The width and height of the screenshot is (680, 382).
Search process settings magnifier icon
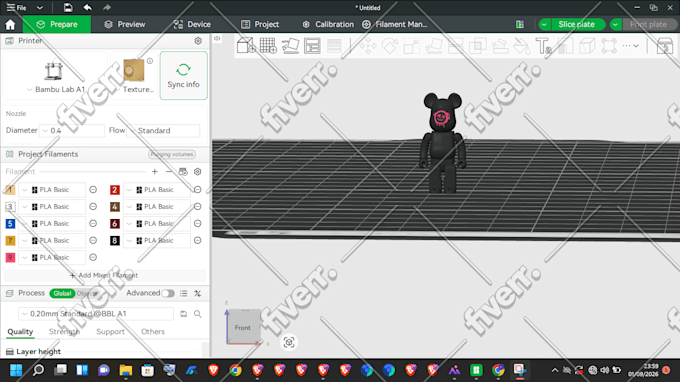(198, 314)
